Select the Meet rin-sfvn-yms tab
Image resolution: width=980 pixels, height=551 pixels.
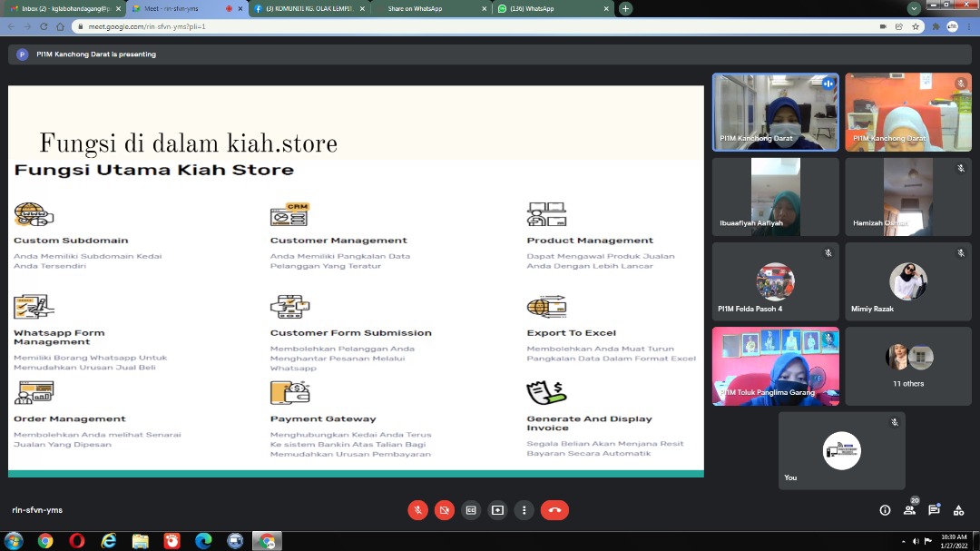pos(183,9)
